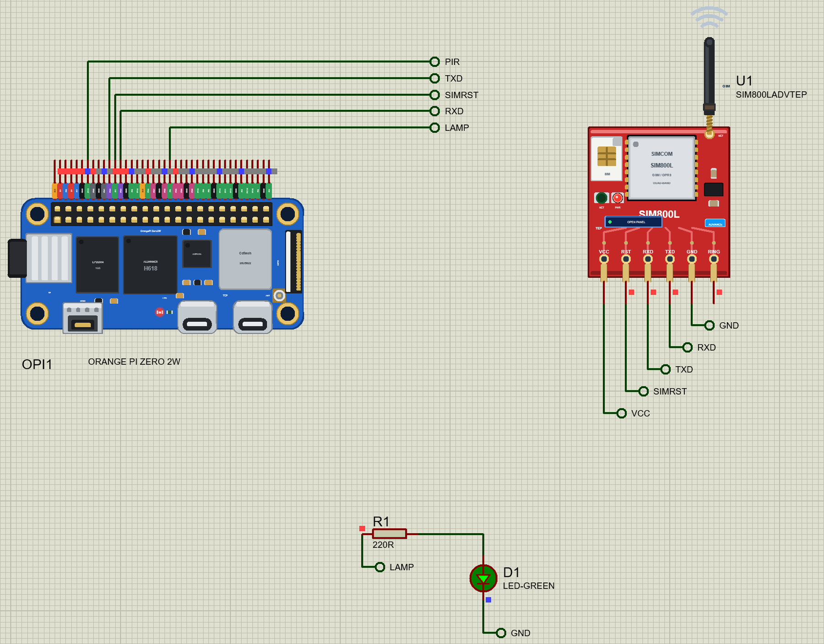This screenshot has height=644, width=824.
Task: Select the GND terminal below D1
Action: [501, 633]
